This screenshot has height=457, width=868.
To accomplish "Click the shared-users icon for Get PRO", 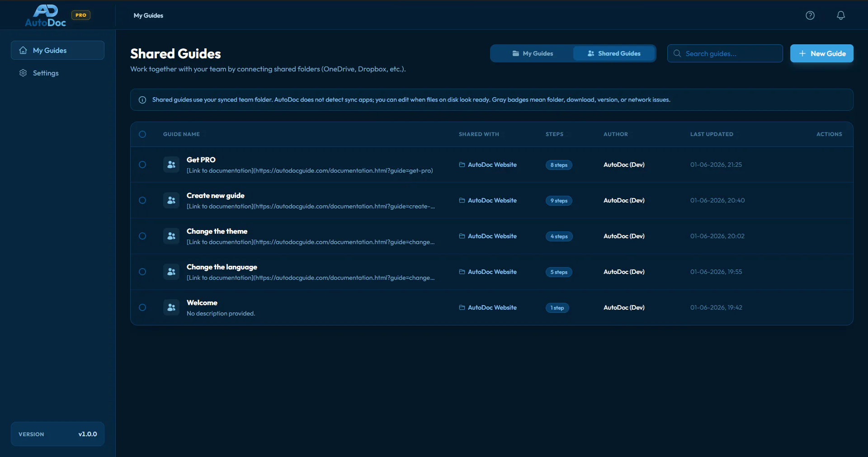I will coord(171,165).
